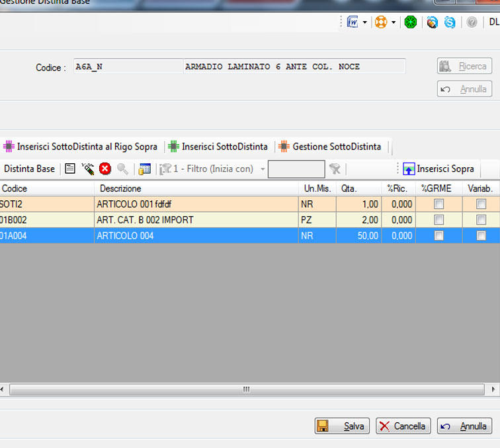The image size is (500, 448).
Task: Expand the lifebuoy icon dropdown arrow
Action: [x=394, y=22]
